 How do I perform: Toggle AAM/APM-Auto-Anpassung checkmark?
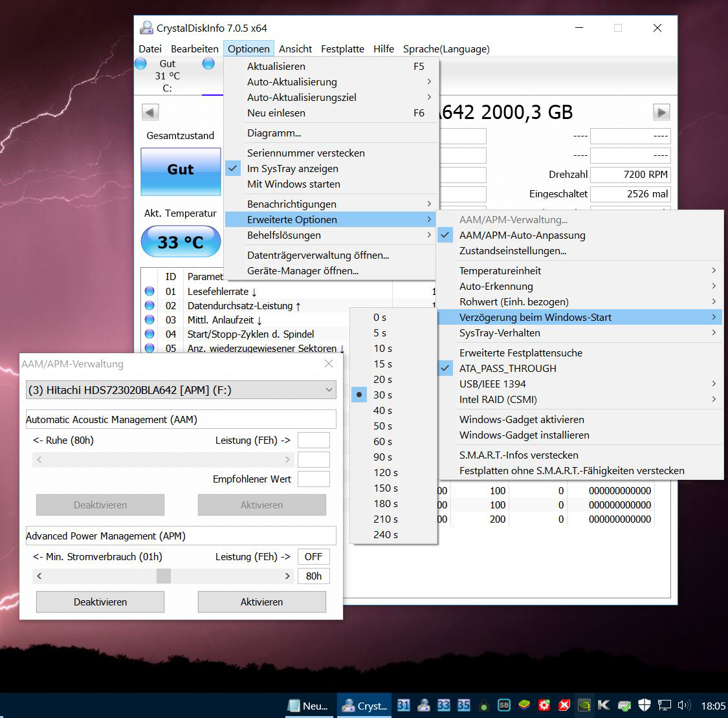point(580,235)
